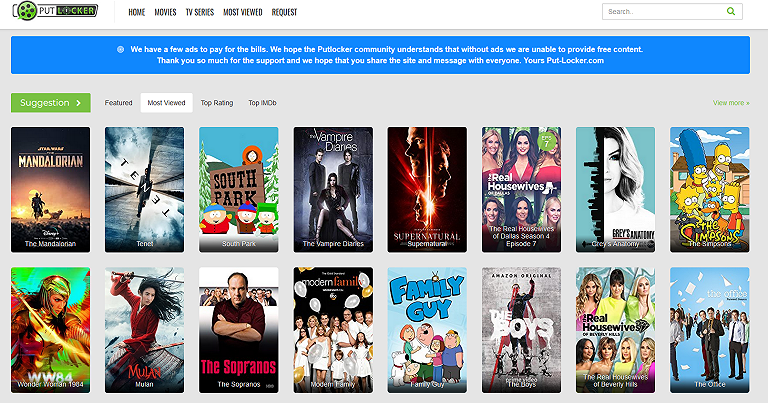768x403 pixels.
Task: Open Most Viewed in top navigation
Action: tap(242, 13)
